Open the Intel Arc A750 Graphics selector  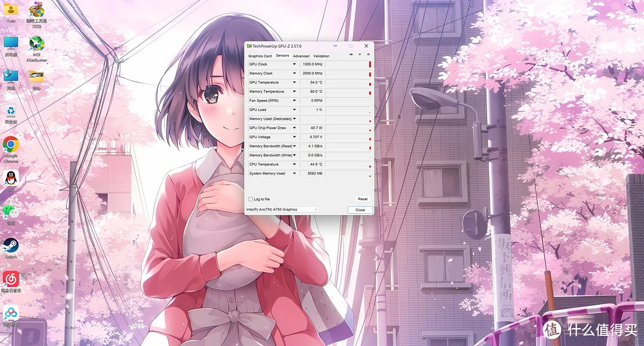coord(281,210)
